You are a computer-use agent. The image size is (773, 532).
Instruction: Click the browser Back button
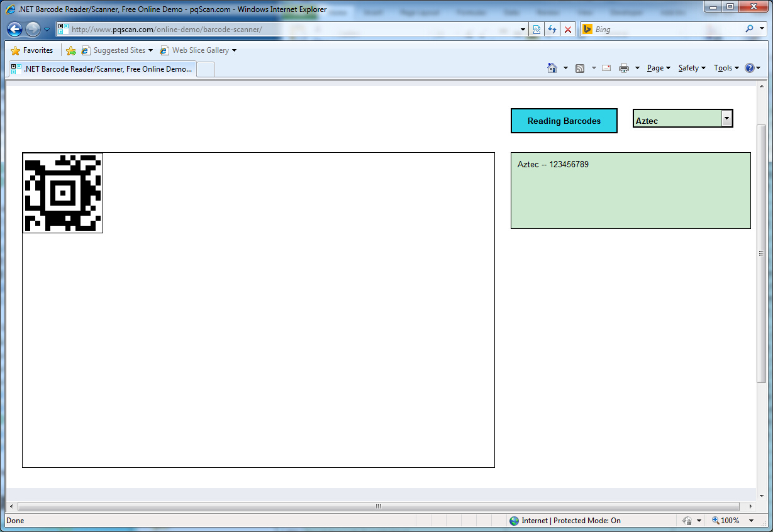[15, 29]
